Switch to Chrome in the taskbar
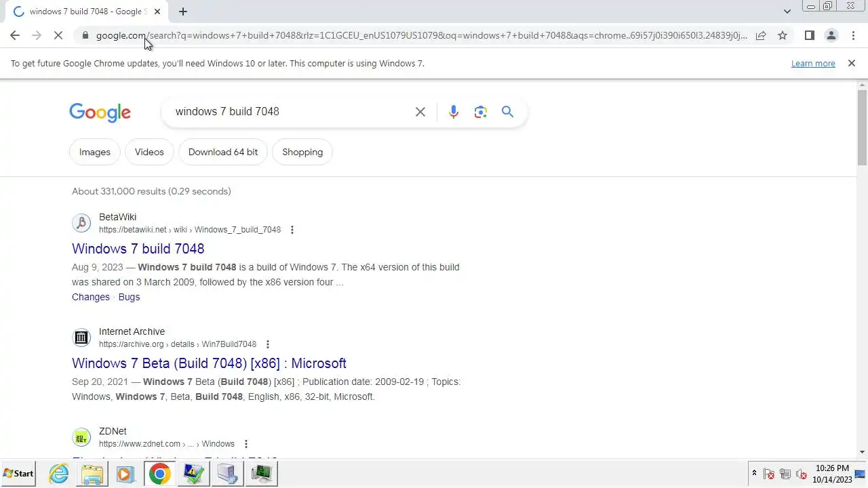Screen dimensions: 868x488 (160, 474)
